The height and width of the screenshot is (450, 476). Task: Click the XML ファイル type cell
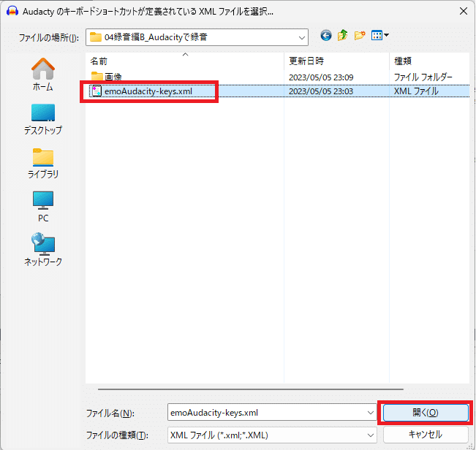(416, 91)
